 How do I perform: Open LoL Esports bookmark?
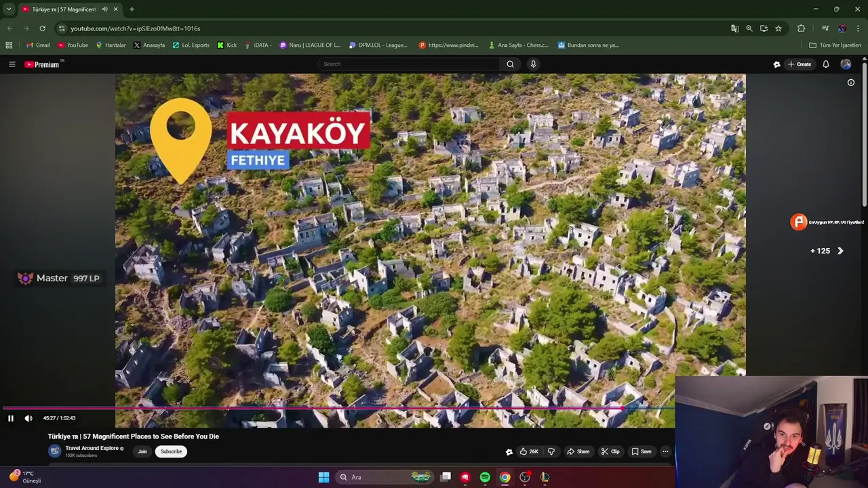click(191, 45)
